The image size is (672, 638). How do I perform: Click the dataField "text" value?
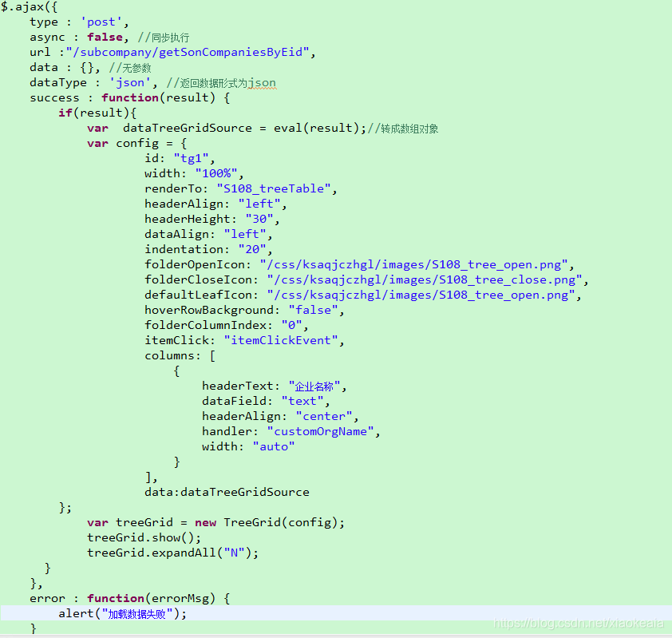(x=302, y=402)
